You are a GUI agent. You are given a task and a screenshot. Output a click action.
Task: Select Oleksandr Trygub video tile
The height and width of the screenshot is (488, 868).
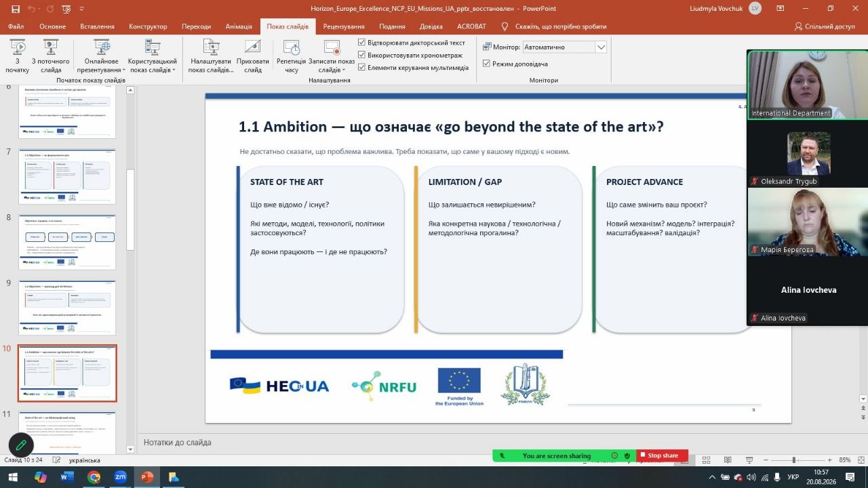click(807, 154)
